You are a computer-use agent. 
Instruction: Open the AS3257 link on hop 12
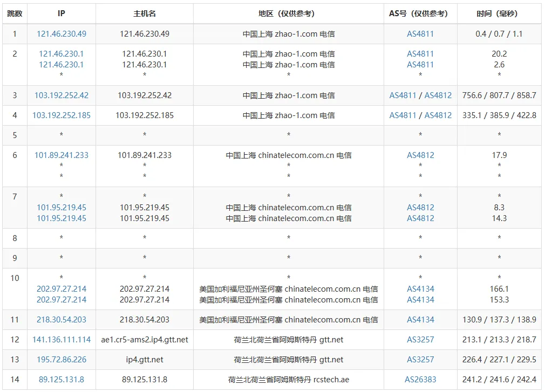[420, 340]
